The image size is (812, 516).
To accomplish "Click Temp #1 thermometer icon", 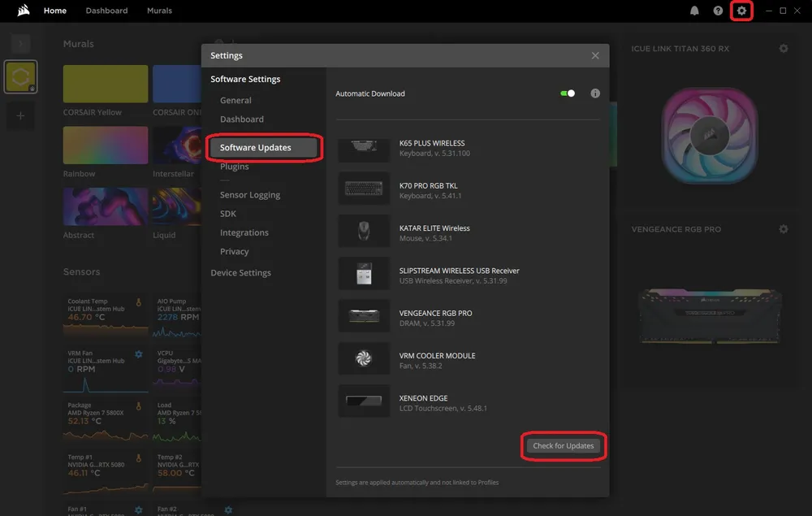I will (x=139, y=458).
